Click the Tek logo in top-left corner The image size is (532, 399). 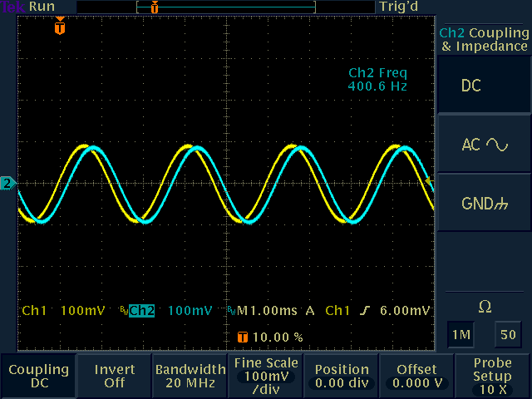(x=12, y=7)
